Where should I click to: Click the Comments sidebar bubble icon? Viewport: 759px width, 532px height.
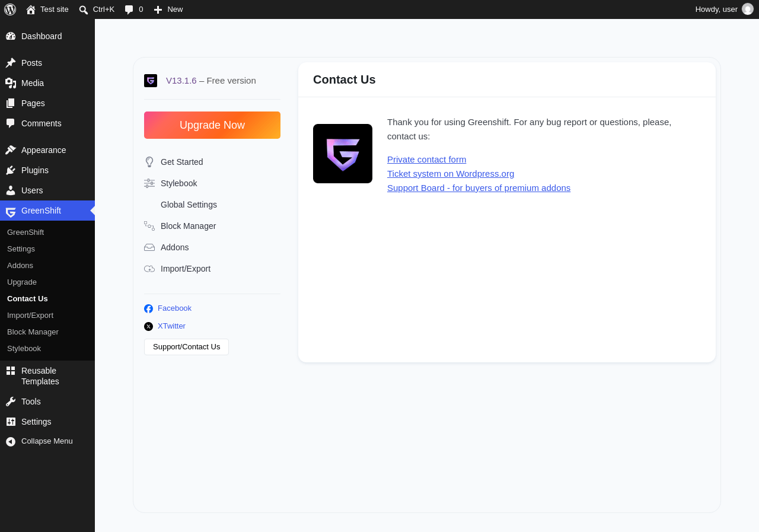tap(11, 123)
